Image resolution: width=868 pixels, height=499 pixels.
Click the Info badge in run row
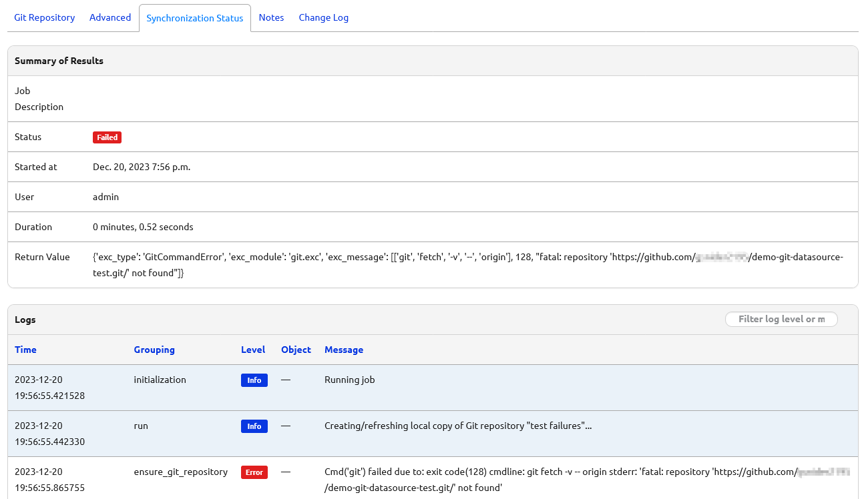(254, 426)
